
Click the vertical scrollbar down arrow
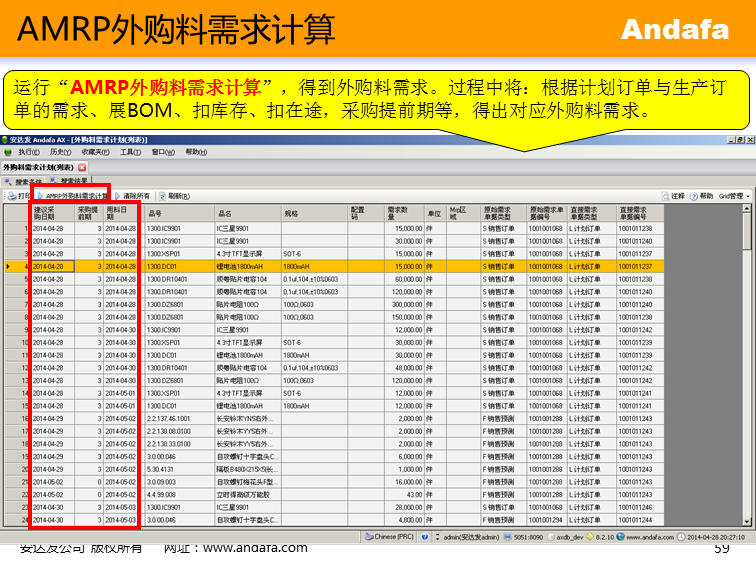click(748, 522)
